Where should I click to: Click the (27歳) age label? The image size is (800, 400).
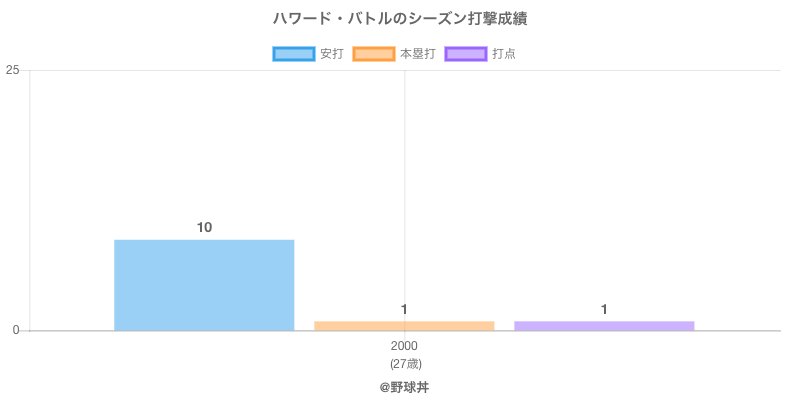(x=405, y=363)
